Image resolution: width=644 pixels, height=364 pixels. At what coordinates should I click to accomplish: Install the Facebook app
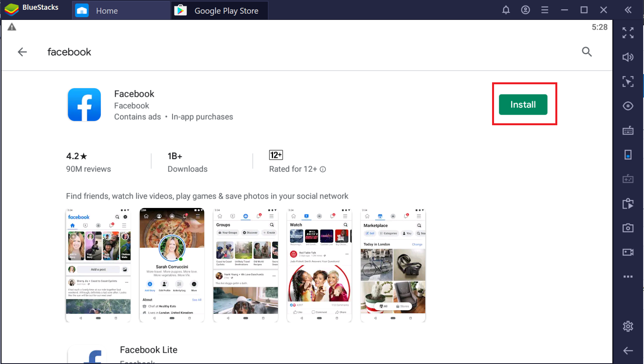pos(523,105)
